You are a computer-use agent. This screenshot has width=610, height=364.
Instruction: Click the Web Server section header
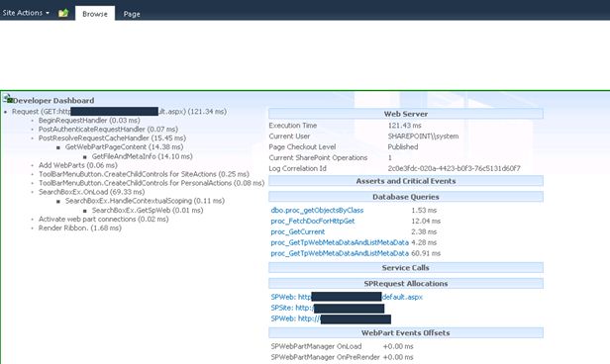[406, 114]
